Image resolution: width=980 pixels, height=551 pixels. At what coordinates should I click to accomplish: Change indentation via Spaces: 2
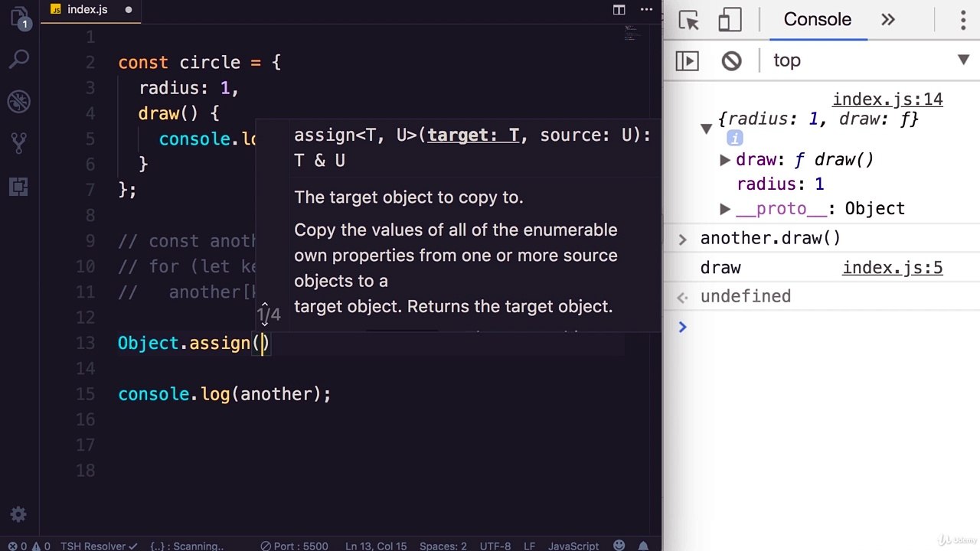[443, 546]
